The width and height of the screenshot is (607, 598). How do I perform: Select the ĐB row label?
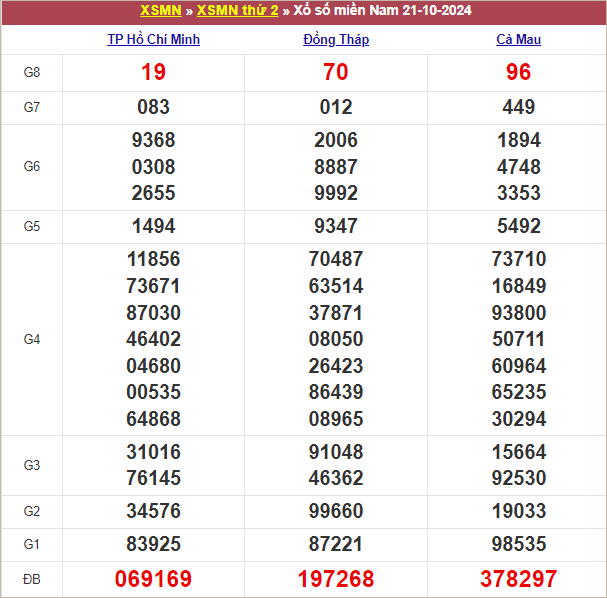[32, 579]
